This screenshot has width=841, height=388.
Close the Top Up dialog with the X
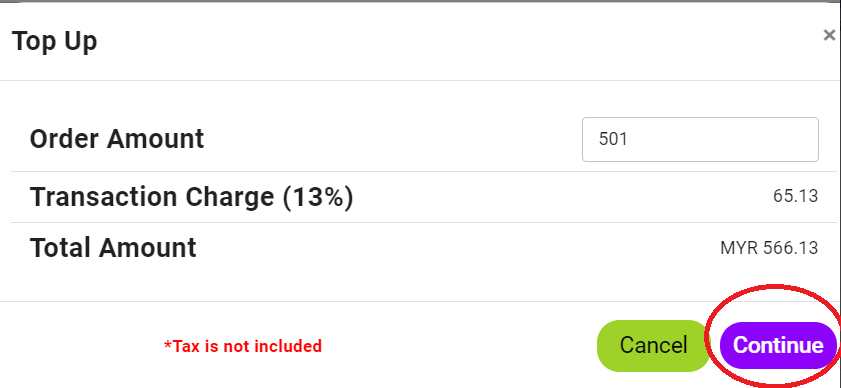coord(829,36)
